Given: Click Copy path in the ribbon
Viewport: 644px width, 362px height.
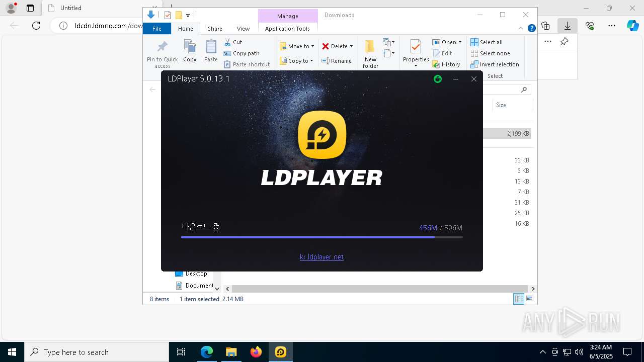Looking at the screenshot, I should coord(242,53).
